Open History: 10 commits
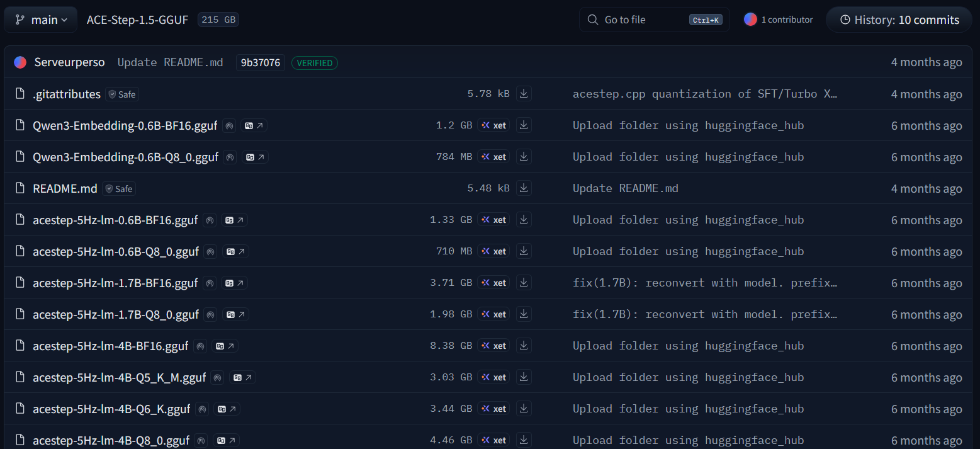The height and width of the screenshot is (449, 980). click(x=899, y=20)
